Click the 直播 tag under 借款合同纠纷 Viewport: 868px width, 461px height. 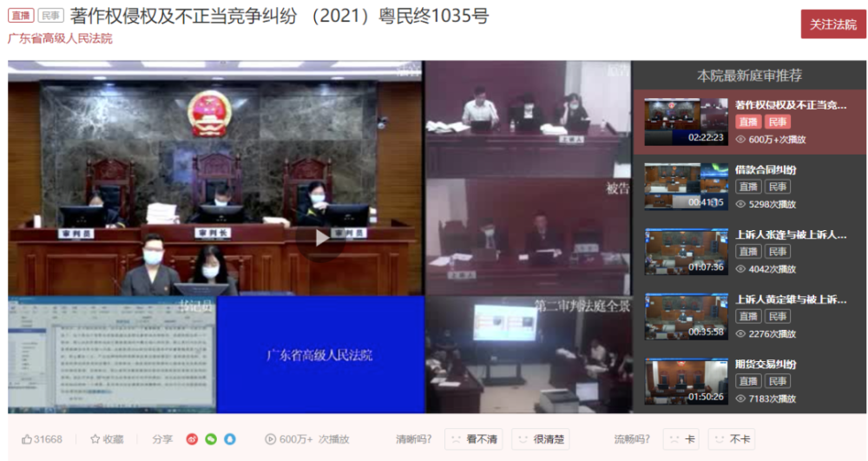point(748,187)
